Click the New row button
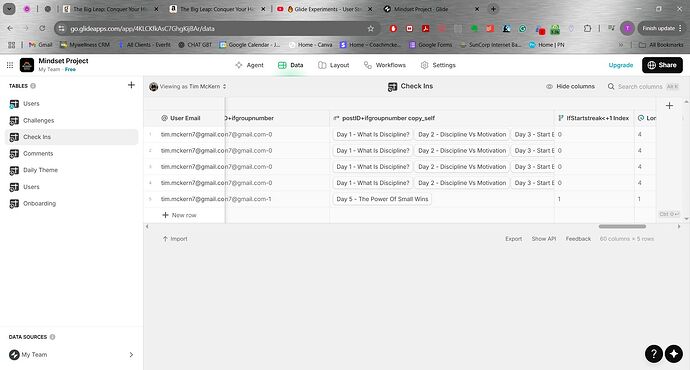690x370 pixels. (x=180, y=215)
